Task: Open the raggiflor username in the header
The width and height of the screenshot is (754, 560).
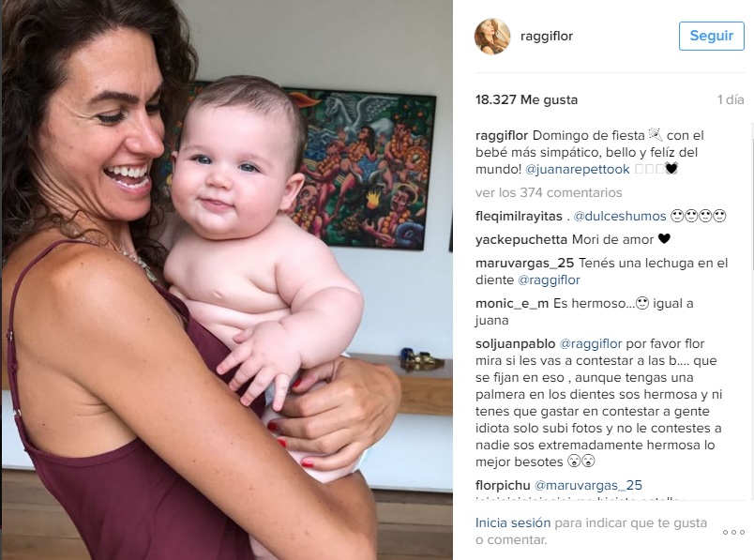Action: click(x=547, y=36)
